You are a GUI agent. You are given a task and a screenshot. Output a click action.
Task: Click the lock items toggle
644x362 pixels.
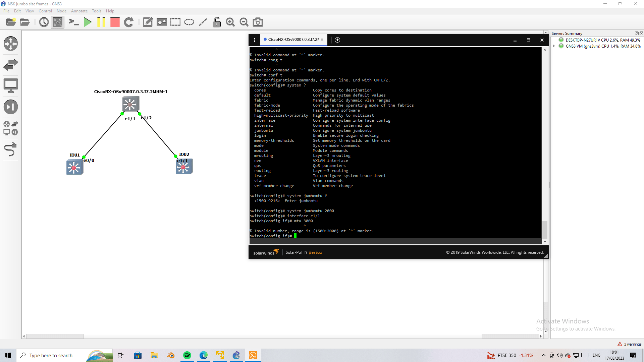(x=217, y=22)
